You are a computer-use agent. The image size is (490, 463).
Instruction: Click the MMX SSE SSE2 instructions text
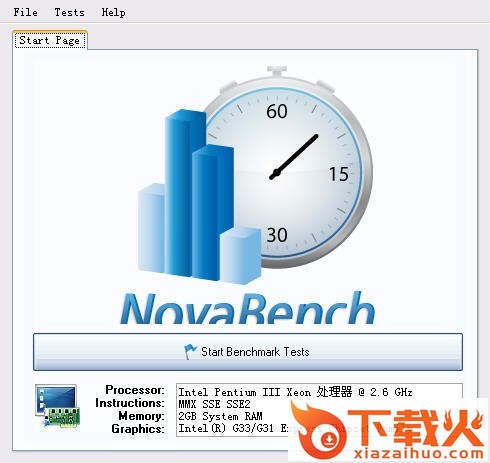(214, 404)
